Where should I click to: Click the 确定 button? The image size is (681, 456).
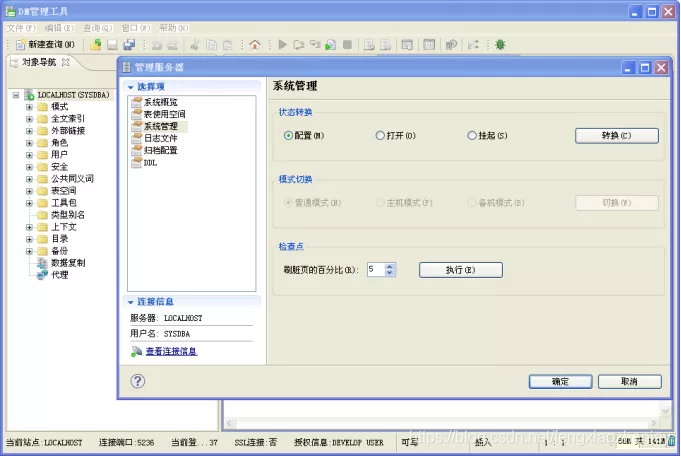tap(560, 381)
